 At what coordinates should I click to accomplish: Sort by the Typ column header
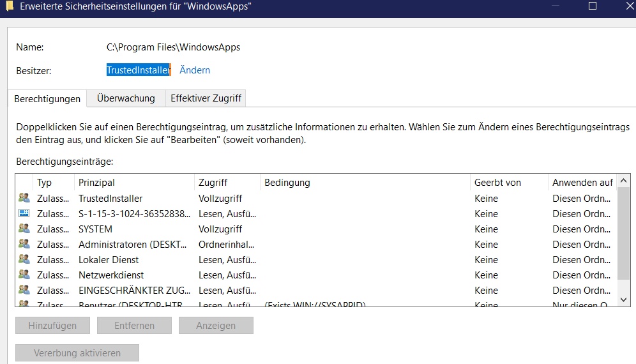click(54, 183)
